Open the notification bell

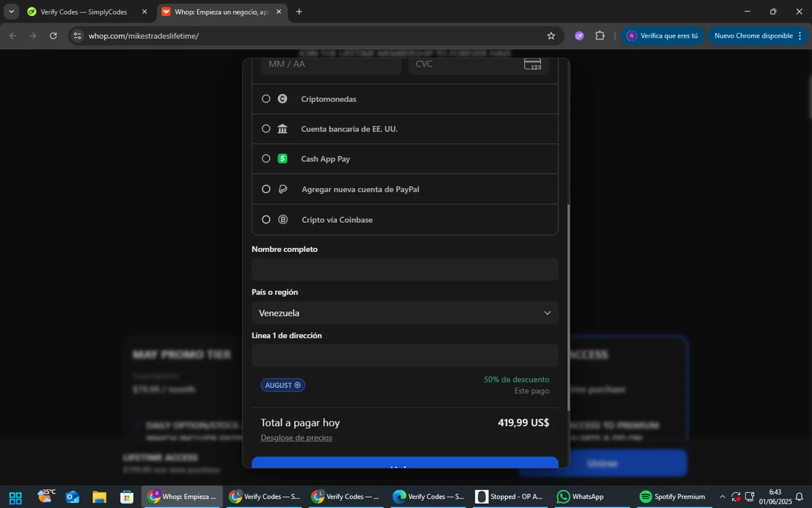(x=799, y=497)
